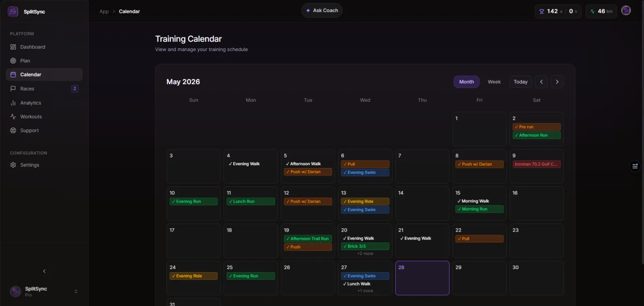644x306 pixels.
Task: Go to the next month
Action: pos(557,82)
